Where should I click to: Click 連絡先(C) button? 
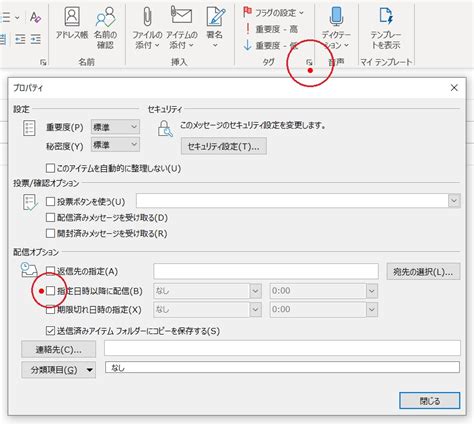tap(59, 349)
